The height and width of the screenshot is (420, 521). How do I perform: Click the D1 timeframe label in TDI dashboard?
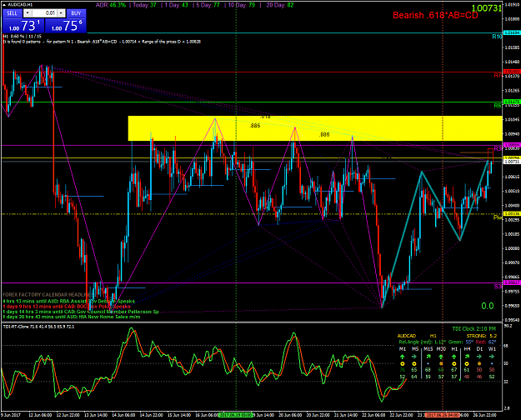[x=479, y=349]
